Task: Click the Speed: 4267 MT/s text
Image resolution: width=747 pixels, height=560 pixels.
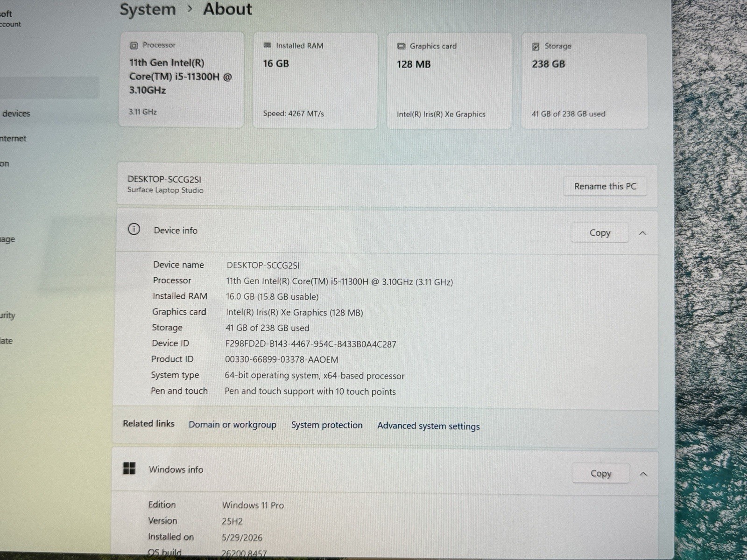Action: coord(293,113)
